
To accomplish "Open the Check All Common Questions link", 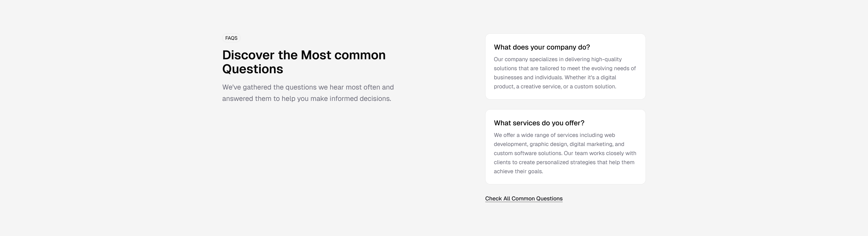I will pos(524,199).
